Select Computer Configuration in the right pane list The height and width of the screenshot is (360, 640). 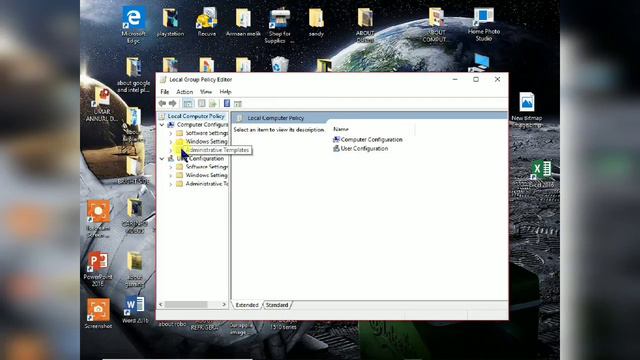[x=368, y=140]
